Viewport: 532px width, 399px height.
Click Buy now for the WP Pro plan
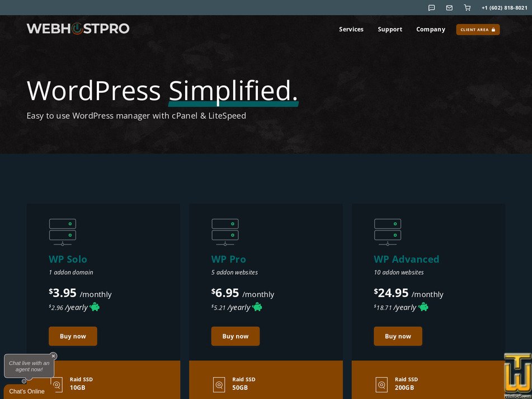click(235, 336)
